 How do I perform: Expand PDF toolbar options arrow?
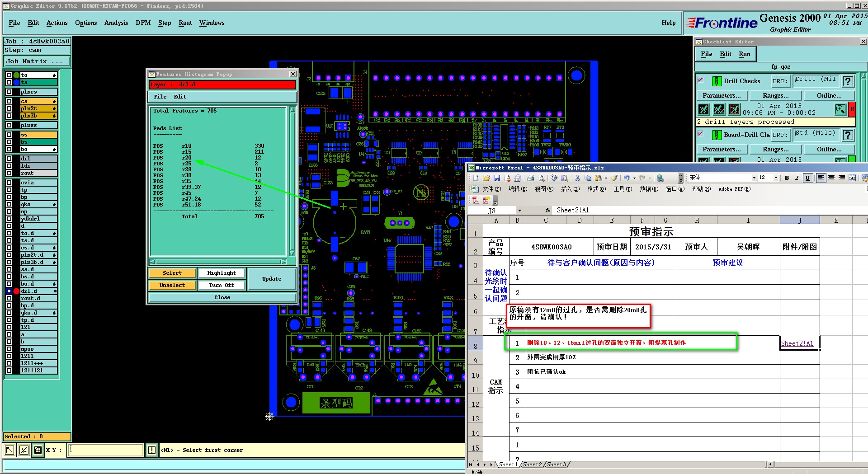tap(495, 201)
